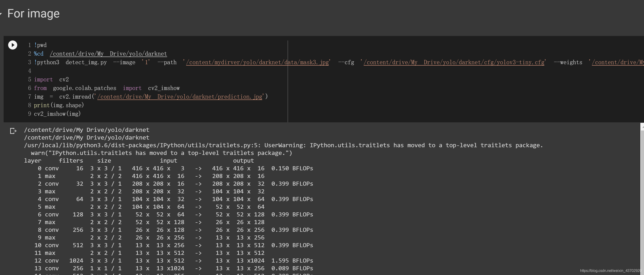Screen dimensions: 644x275
Task: Open the truncated --weights path link
Action: point(618,62)
